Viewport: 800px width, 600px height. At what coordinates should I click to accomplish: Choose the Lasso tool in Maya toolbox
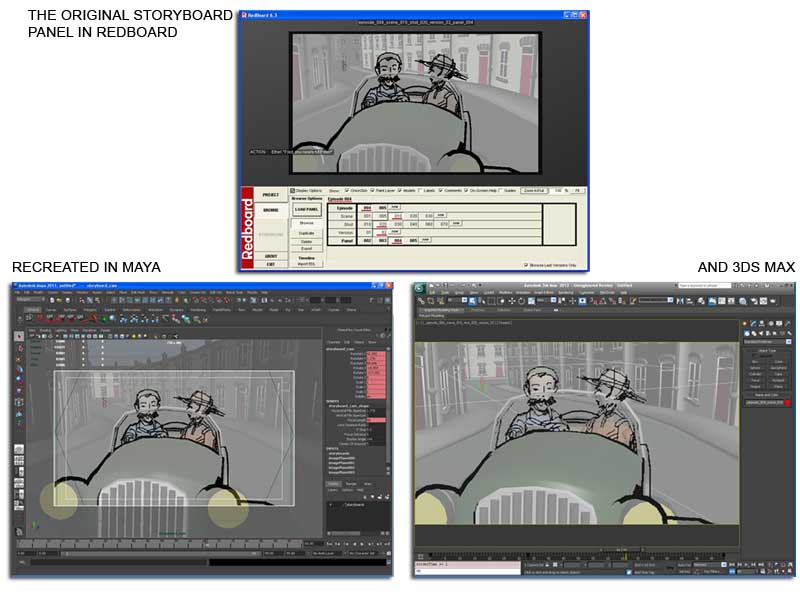coord(19,348)
